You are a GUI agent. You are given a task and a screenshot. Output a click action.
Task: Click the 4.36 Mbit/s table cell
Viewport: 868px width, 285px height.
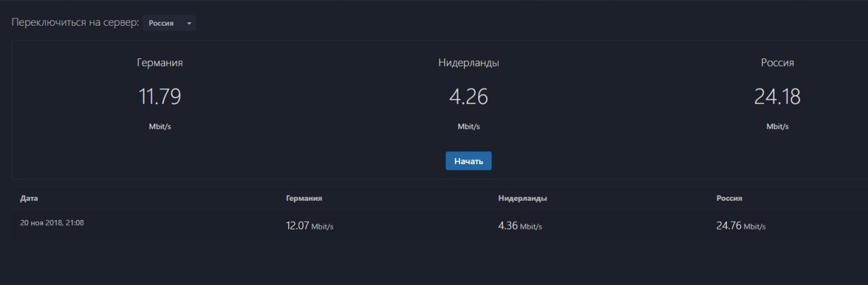(520, 226)
